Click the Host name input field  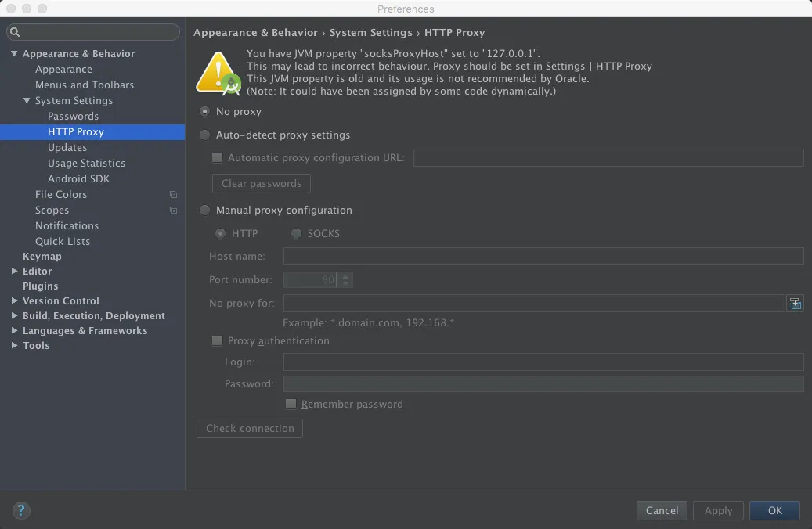point(543,256)
